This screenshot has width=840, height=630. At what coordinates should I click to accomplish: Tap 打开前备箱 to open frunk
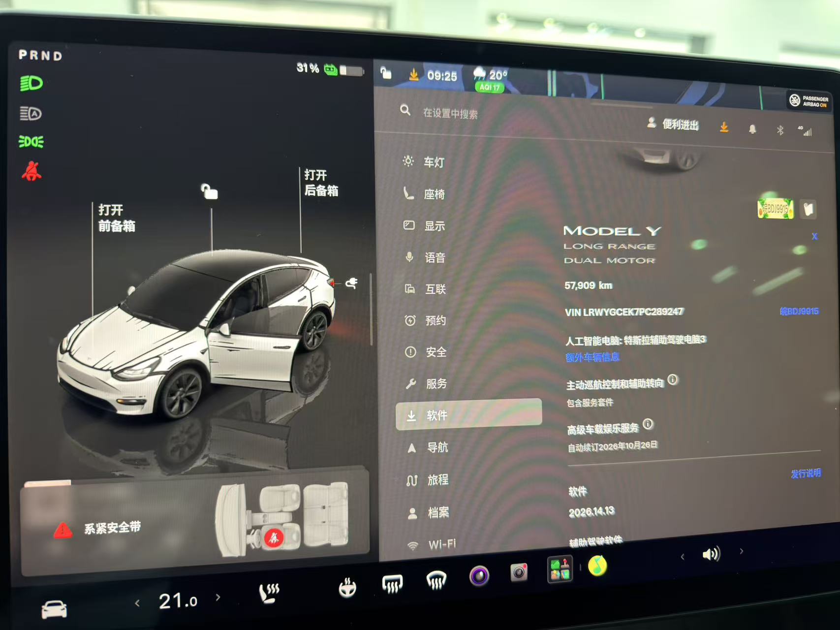[117, 218]
